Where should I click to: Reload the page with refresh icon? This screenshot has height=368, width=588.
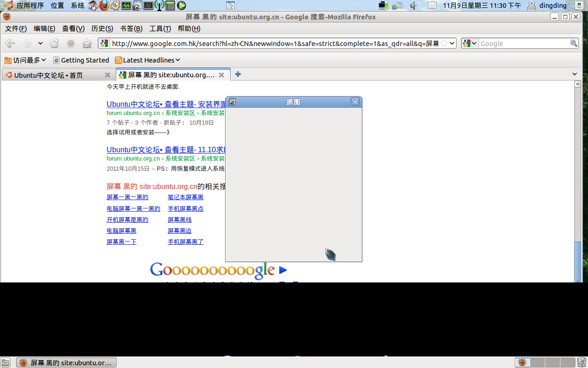pyautogui.click(x=54, y=43)
